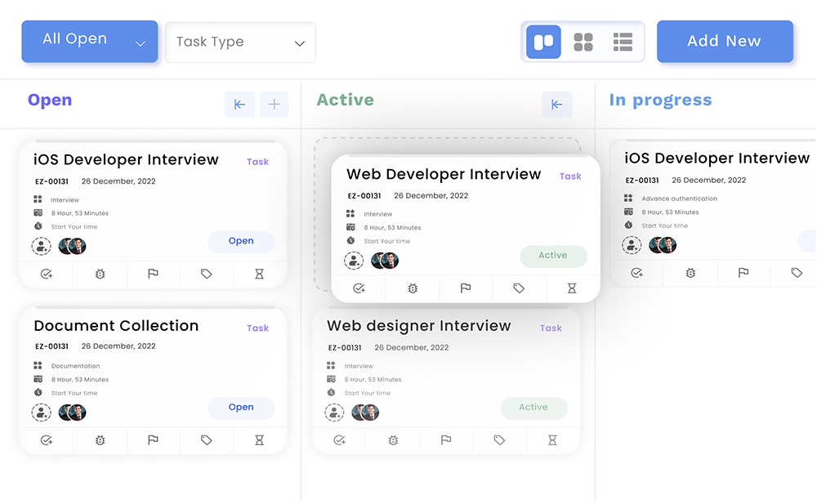Click the flag icon on Web Developer Interview card
Screen dimensions: 817x504
(x=465, y=288)
